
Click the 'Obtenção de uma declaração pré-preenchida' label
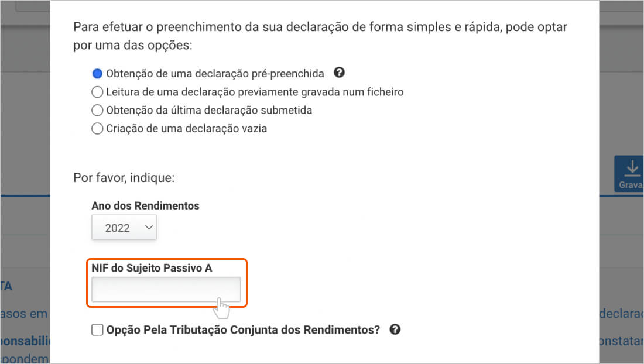[215, 74]
